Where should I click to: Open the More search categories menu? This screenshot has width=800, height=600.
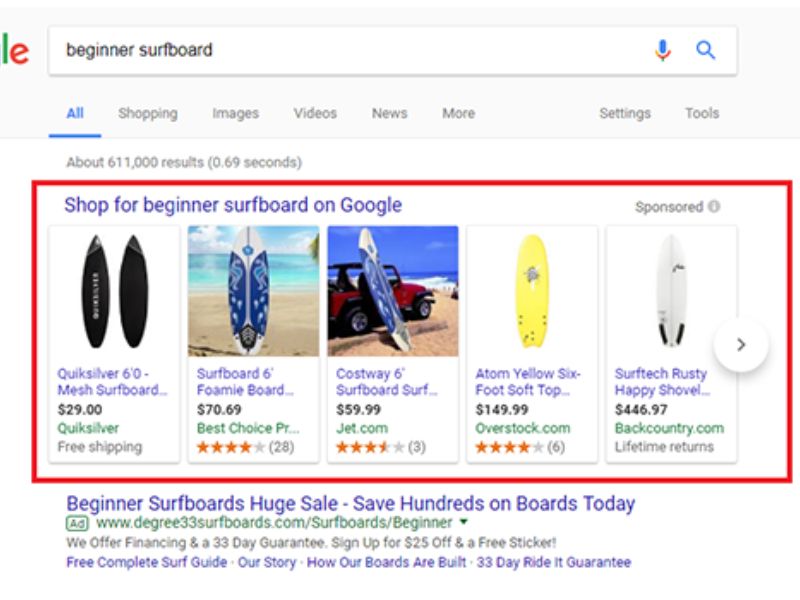point(458,113)
